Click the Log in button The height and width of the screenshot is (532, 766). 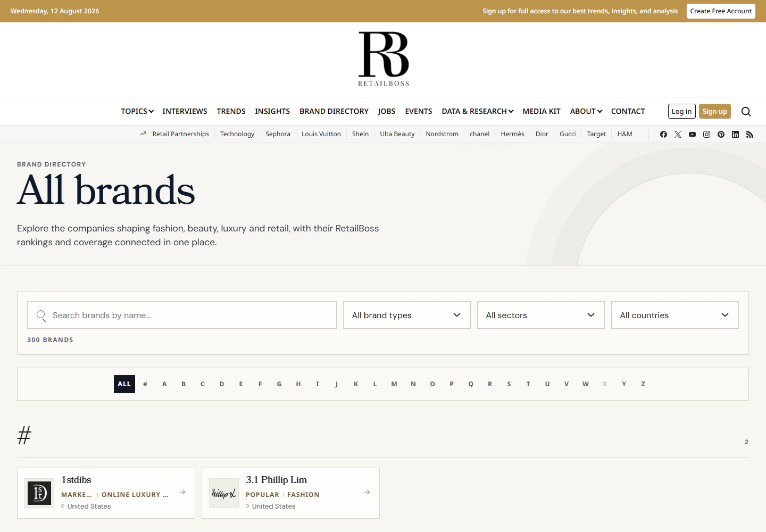tap(681, 111)
